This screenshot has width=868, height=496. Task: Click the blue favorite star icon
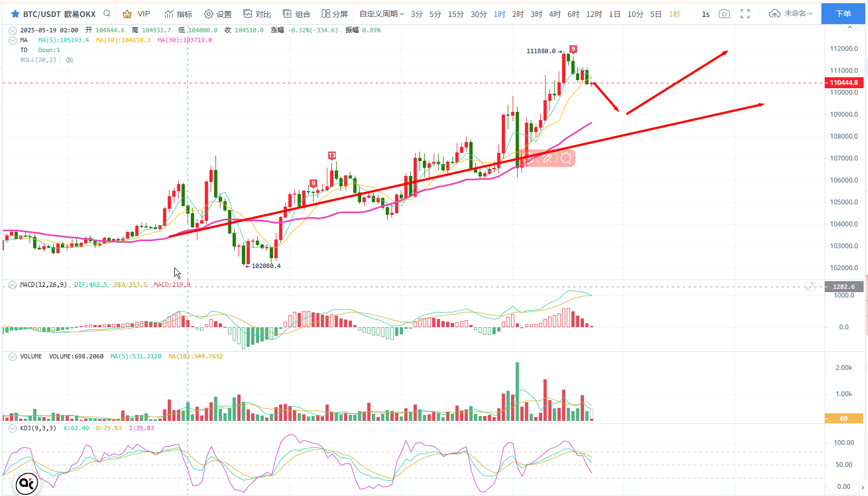[15, 14]
